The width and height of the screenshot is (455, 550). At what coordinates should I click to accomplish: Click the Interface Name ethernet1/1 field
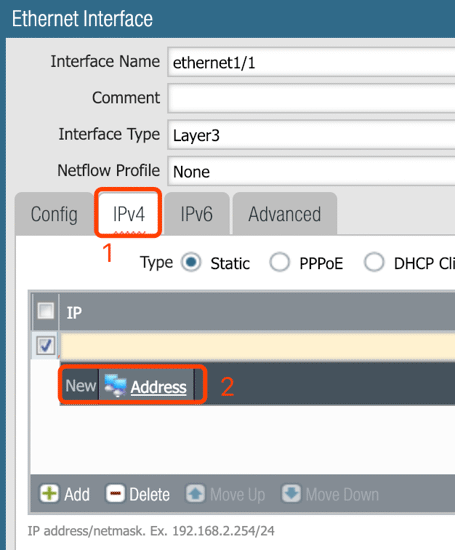pyautogui.click(x=312, y=62)
